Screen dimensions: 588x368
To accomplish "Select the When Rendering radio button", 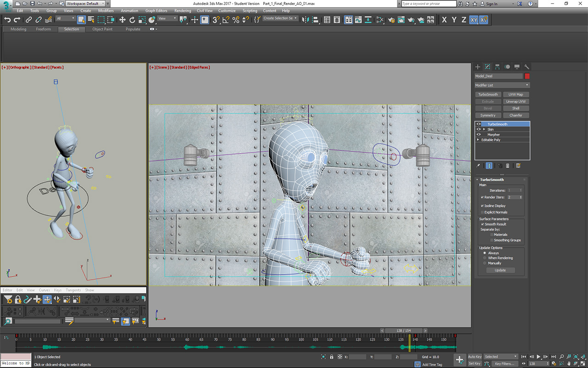I will point(485,258).
